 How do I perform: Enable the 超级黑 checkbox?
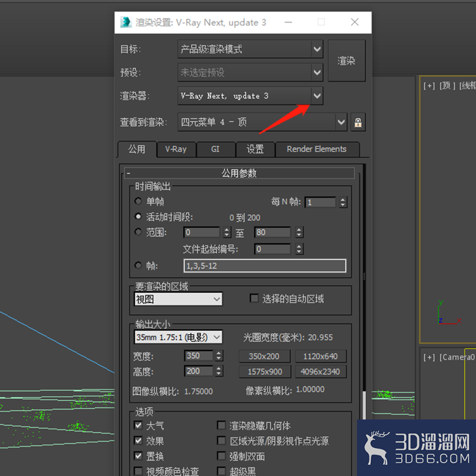(x=221, y=471)
